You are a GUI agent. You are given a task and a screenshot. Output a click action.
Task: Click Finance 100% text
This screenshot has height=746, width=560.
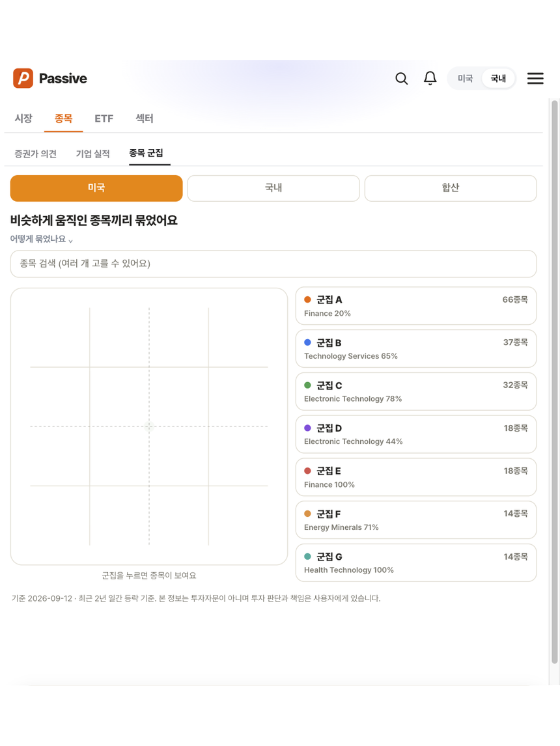pyautogui.click(x=329, y=484)
